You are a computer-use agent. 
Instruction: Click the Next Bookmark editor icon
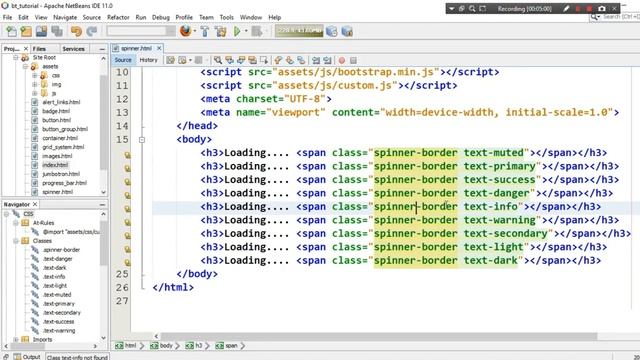(290, 60)
